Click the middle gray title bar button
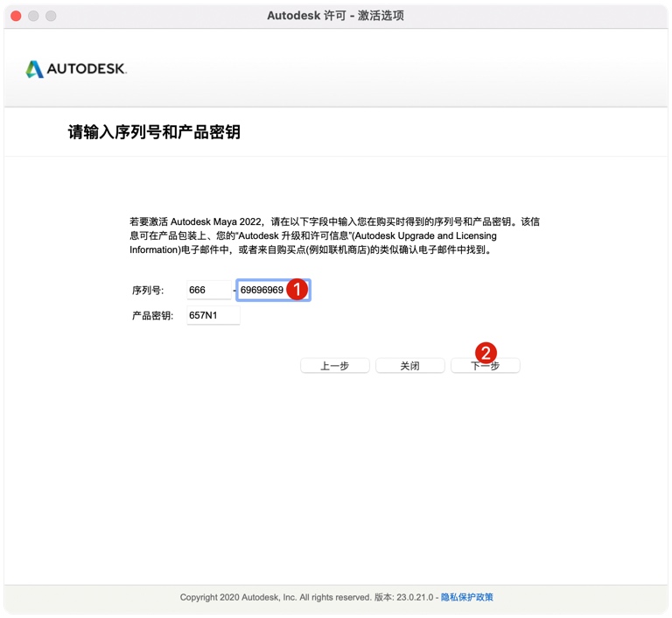The width and height of the screenshot is (672, 618). [33, 16]
